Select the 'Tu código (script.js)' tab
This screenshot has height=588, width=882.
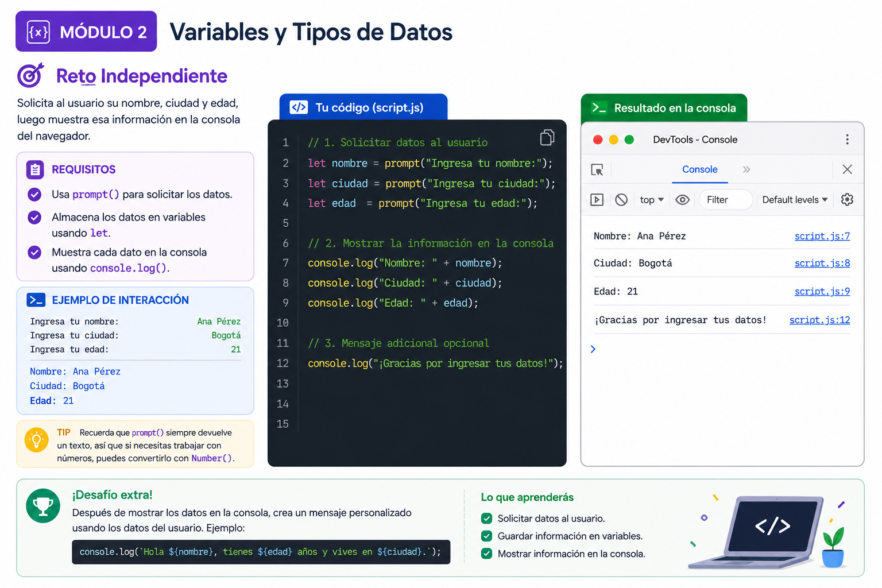[x=363, y=107]
